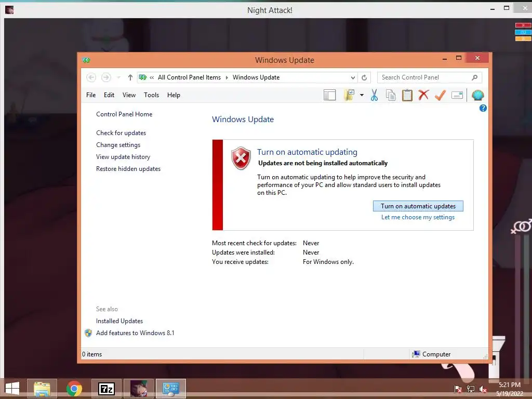Screen dimensions: 532x399
Task: Open Action Center flag tray icon
Action: click(x=458, y=389)
